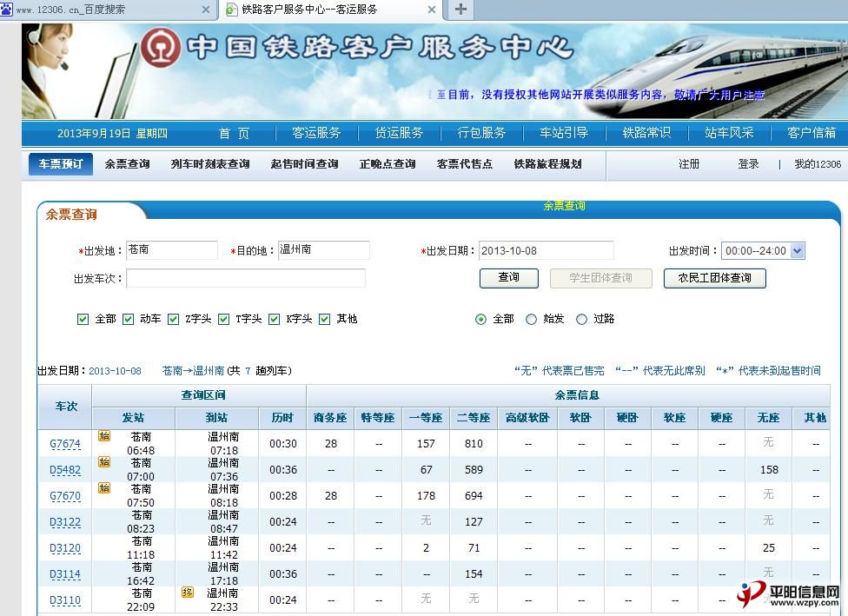The height and width of the screenshot is (616, 848).
Task: Open train D3122 link
Action: (65, 522)
